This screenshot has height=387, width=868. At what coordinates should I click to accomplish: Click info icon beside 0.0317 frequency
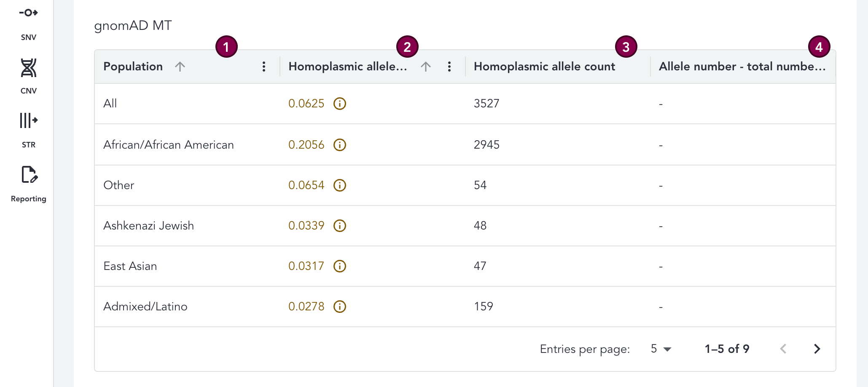(x=339, y=266)
